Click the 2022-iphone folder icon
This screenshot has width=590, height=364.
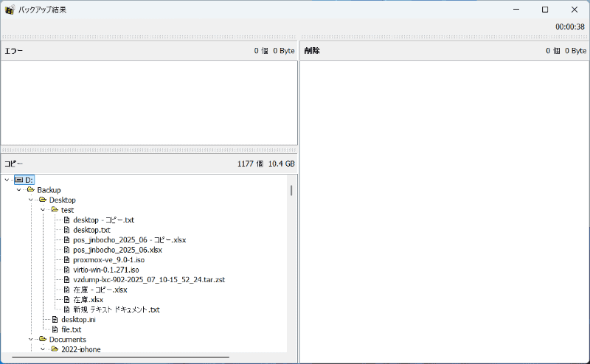[x=55, y=349]
